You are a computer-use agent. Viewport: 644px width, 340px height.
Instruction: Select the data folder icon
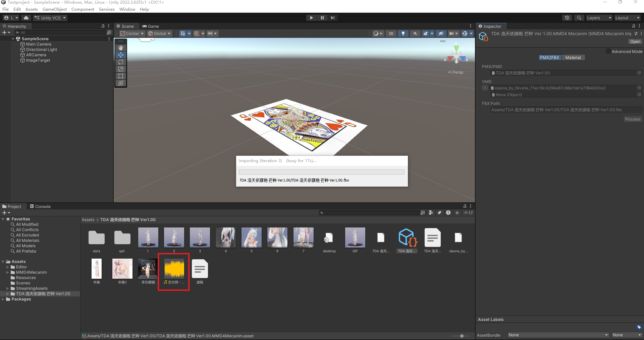tap(97, 237)
